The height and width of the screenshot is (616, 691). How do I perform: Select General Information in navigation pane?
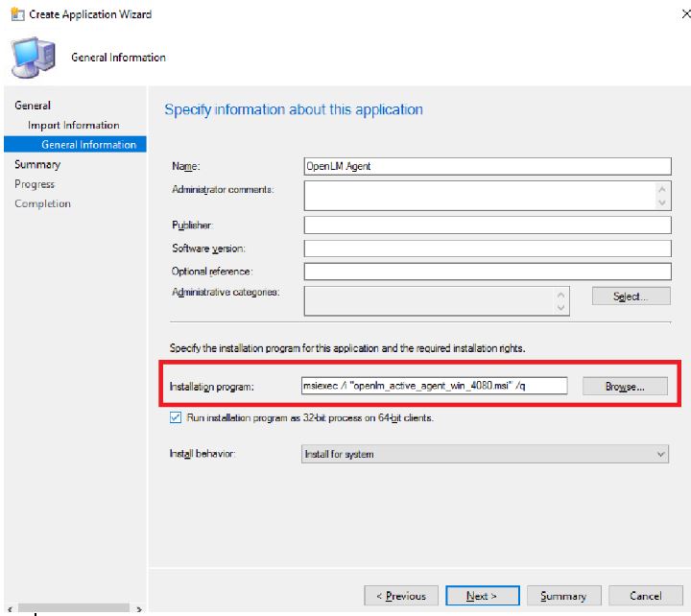pyautogui.click(x=87, y=145)
